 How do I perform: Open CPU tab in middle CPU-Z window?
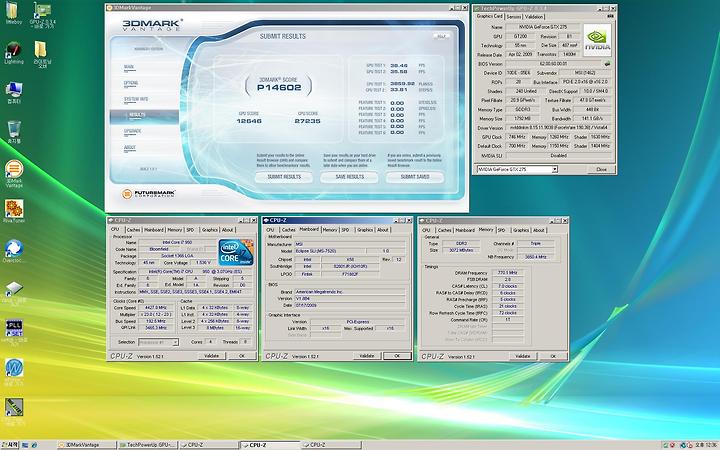pos(270,230)
